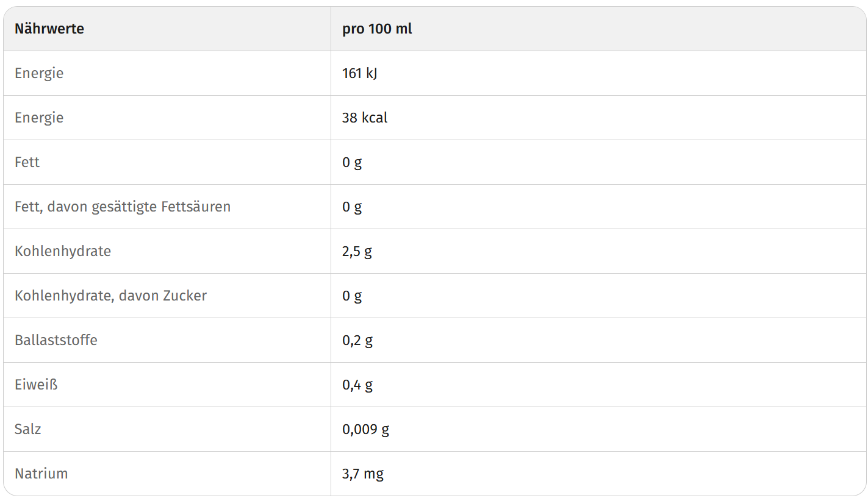Screen dimensions: 868x498
Task: Click the second Energie label for kcal
Action: (x=39, y=118)
